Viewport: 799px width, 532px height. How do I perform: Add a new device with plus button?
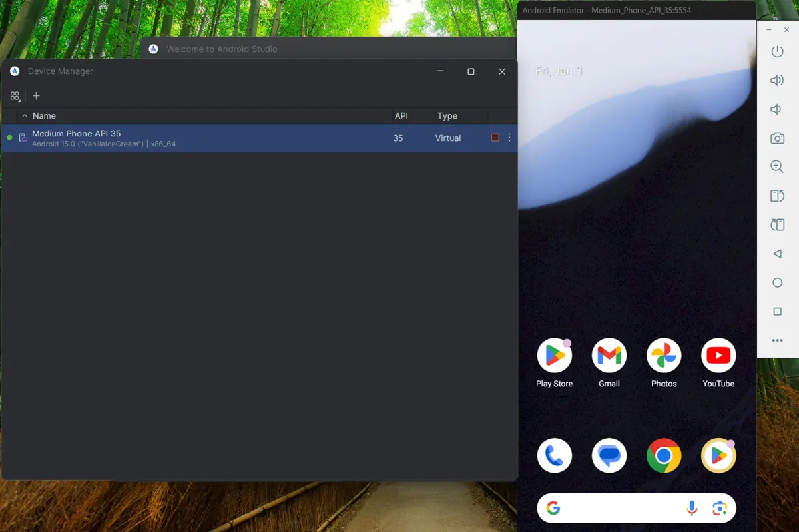pos(37,96)
